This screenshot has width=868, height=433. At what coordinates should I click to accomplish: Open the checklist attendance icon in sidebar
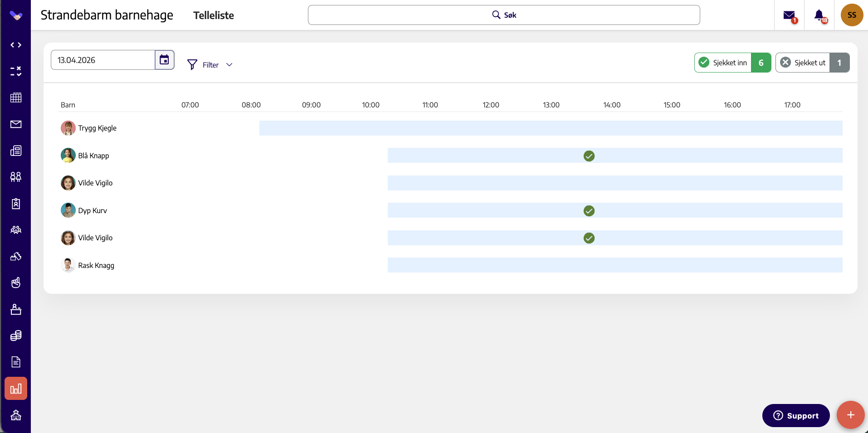[16, 71]
